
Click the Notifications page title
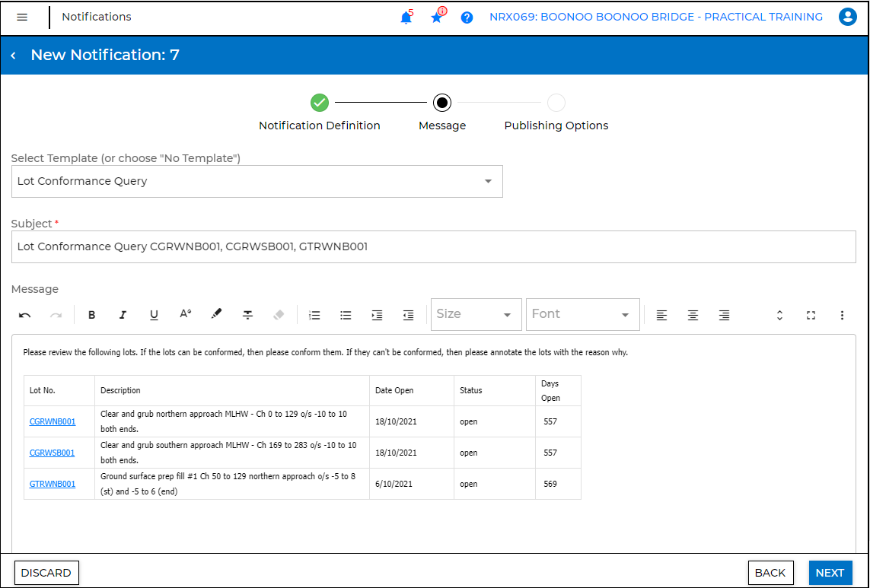click(97, 17)
